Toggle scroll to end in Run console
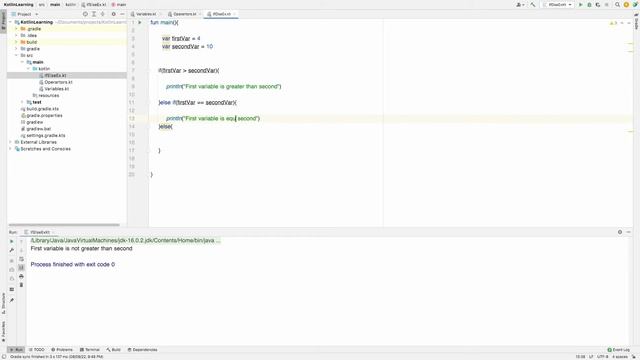Screen dimensions: 640x360 (x=21, y=268)
